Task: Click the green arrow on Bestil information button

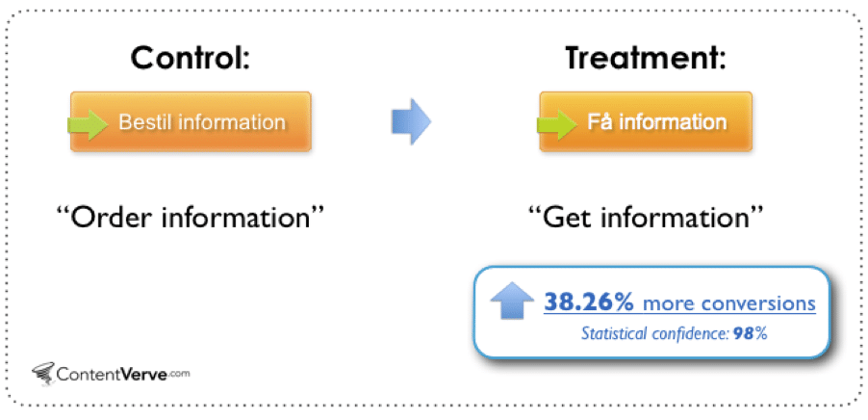Action: pos(89,123)
